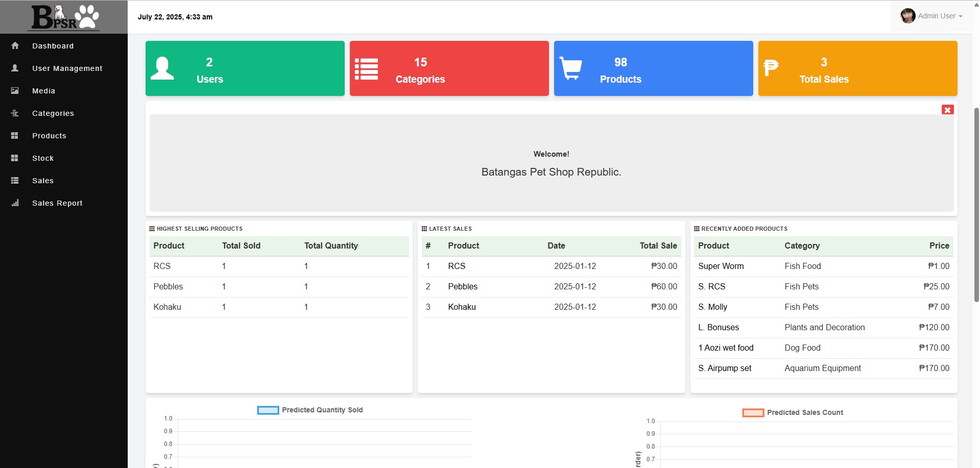The width and height of the screenshot is (980, 468).
Task: Click the Media picture icon
Action: pyautogui.click(x=15, y=91)
